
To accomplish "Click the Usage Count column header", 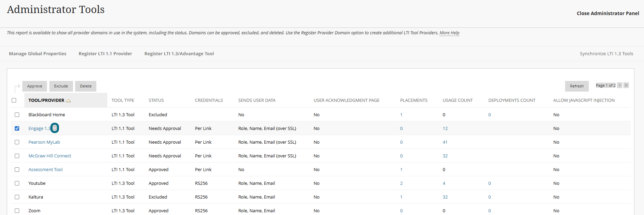I will pyautogui.click(x=457, y=100).
